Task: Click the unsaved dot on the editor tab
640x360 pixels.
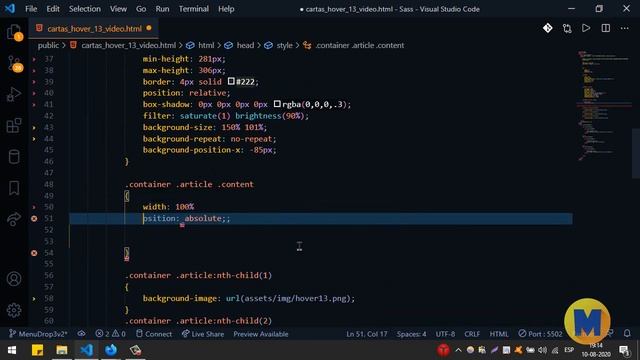Action: tap(149, 28)
